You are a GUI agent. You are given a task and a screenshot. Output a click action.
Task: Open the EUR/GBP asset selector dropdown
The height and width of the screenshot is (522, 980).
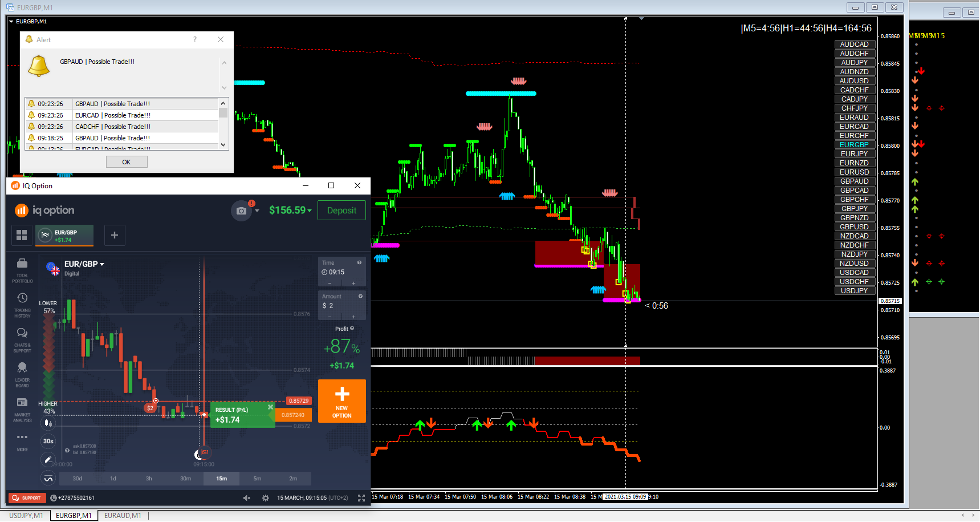coord(84,264)
